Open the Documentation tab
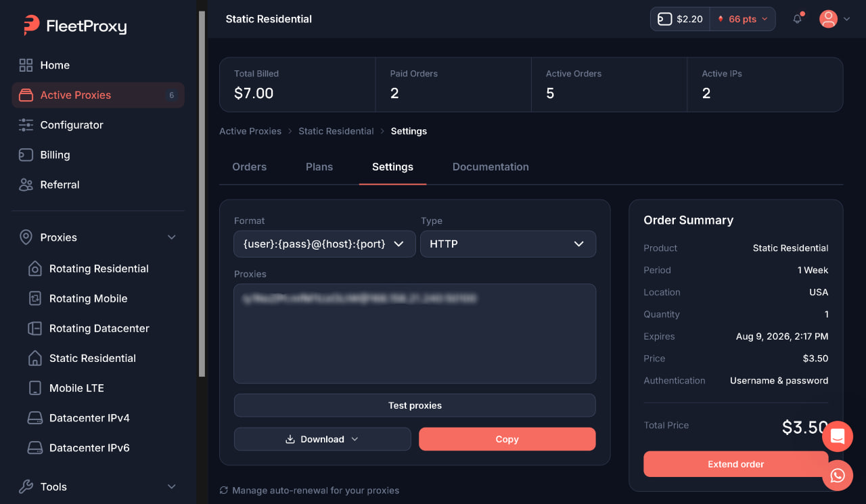866x504 pixels. [x=491, y=167]
